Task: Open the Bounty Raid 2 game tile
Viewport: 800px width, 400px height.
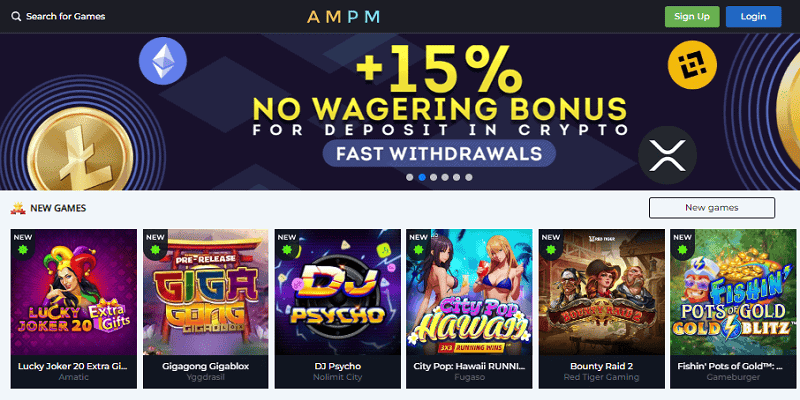Action: pos(602,309)
